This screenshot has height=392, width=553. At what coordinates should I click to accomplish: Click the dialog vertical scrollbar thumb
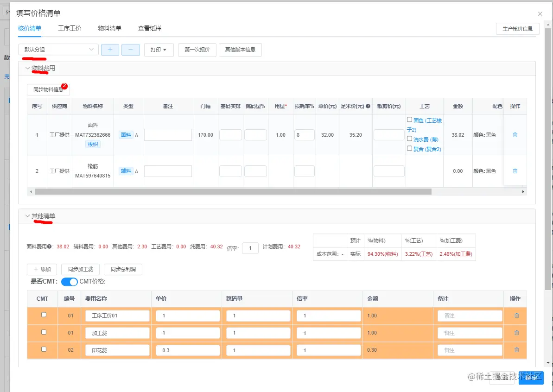pos(548,158)
